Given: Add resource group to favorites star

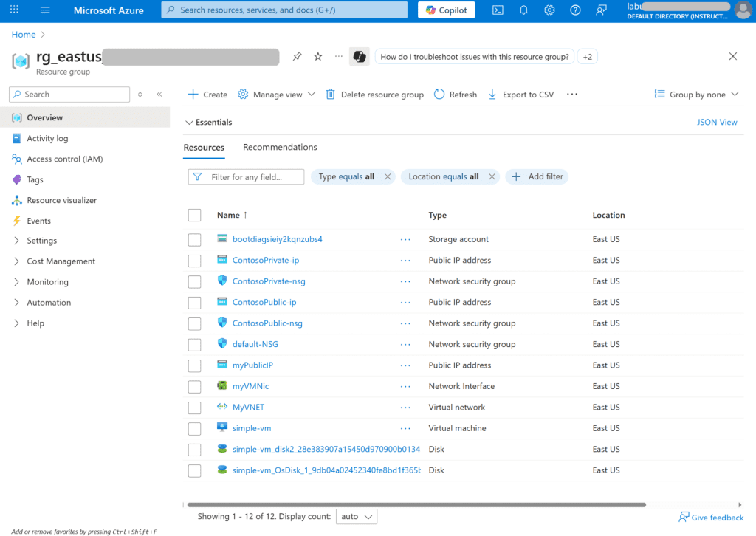Looking at the screenshot, I should (318, 57).
